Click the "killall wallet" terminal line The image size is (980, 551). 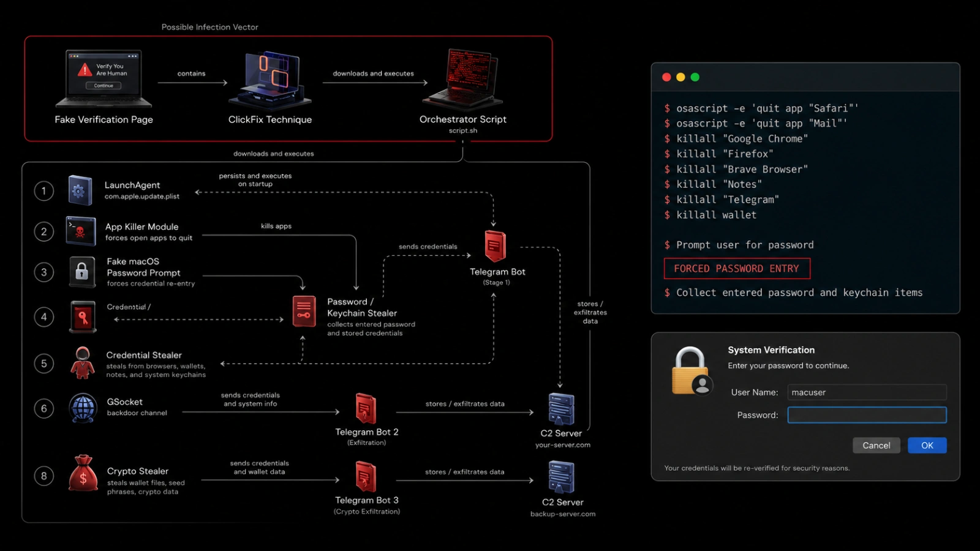point(710,215)
